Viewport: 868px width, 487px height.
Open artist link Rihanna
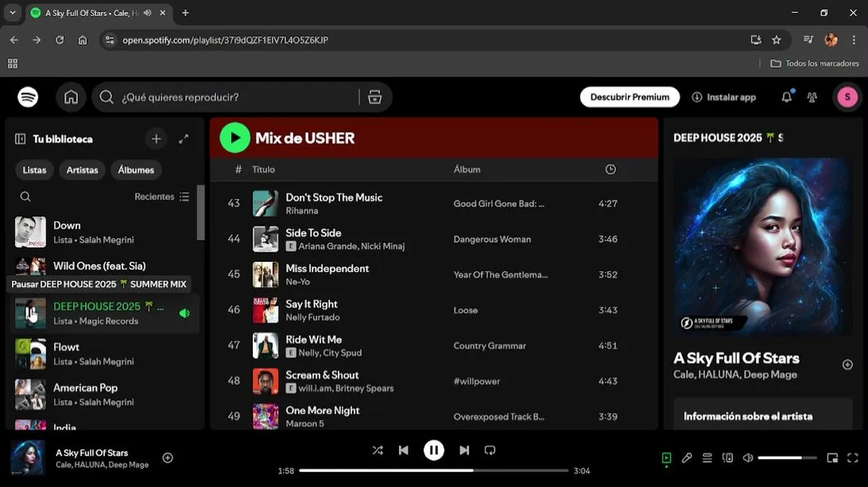302,211
